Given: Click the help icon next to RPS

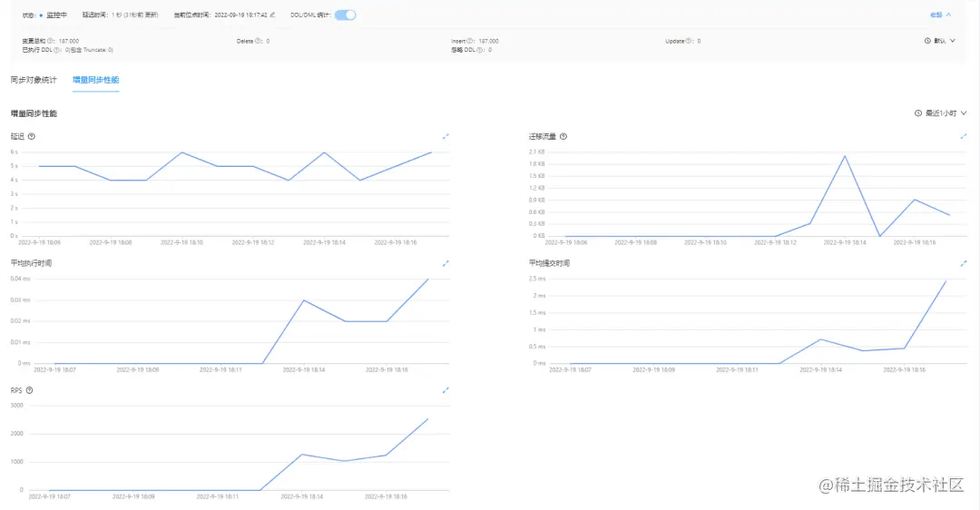Looking at the screenshot, I should 29,390.
